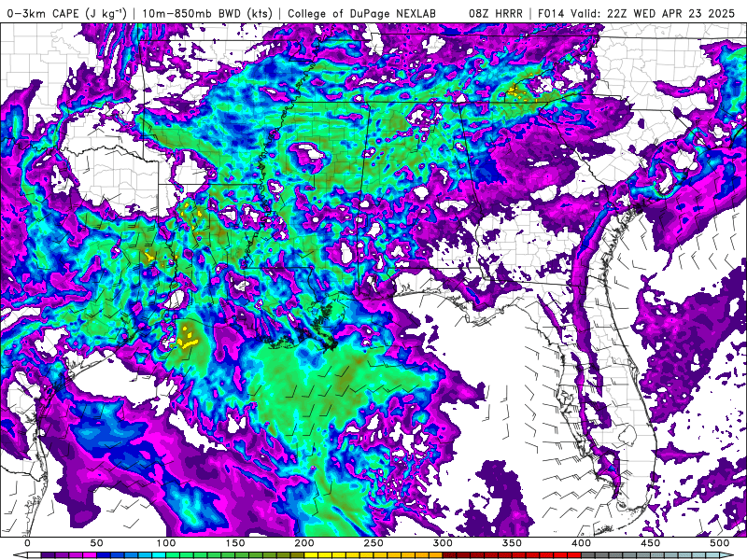Image resolution: width=747 pixels, height=560 pixels.
Task: Click the colorbar label "400"
Action: pos(581,543)
